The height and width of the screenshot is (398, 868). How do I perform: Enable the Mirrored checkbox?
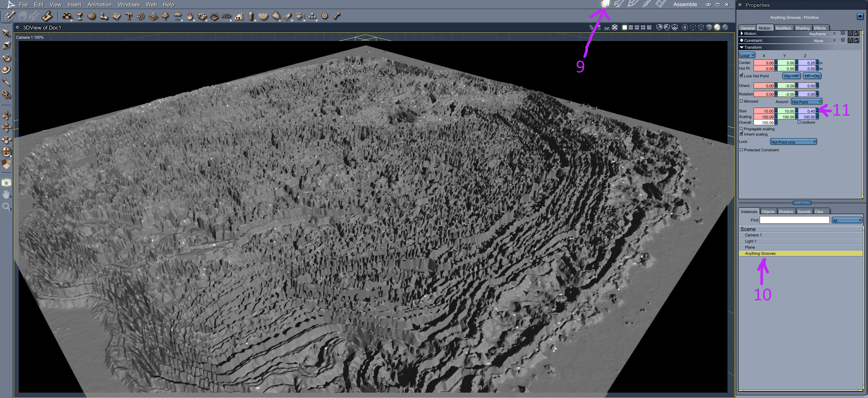[x=741, y=101]
